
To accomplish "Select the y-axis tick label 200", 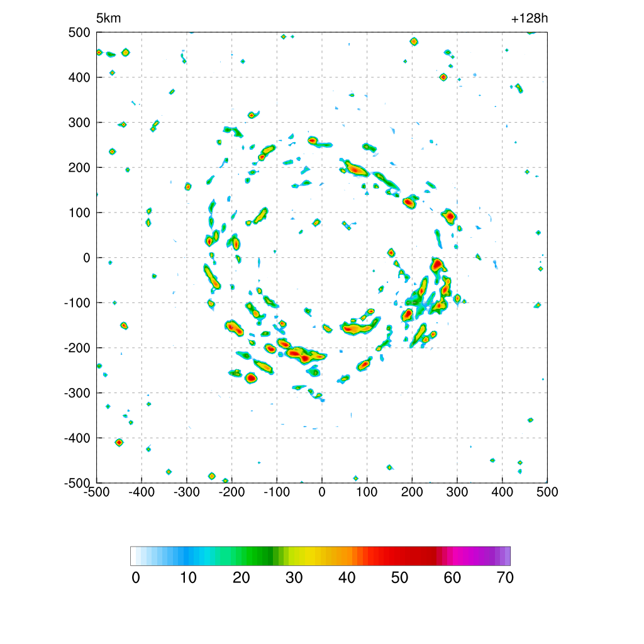I will point(79,167).
